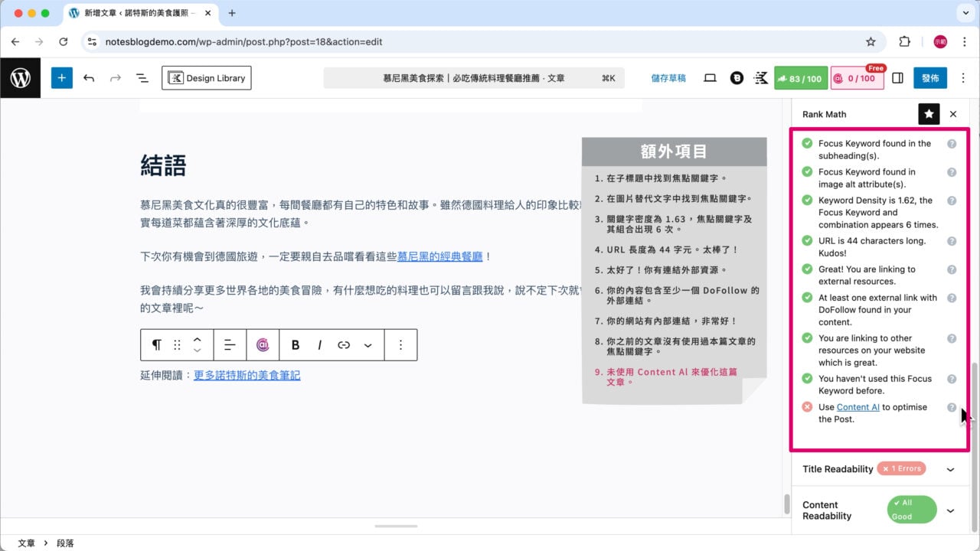Toggle the star pin on Rank Math panel

(x=929, y=114)
